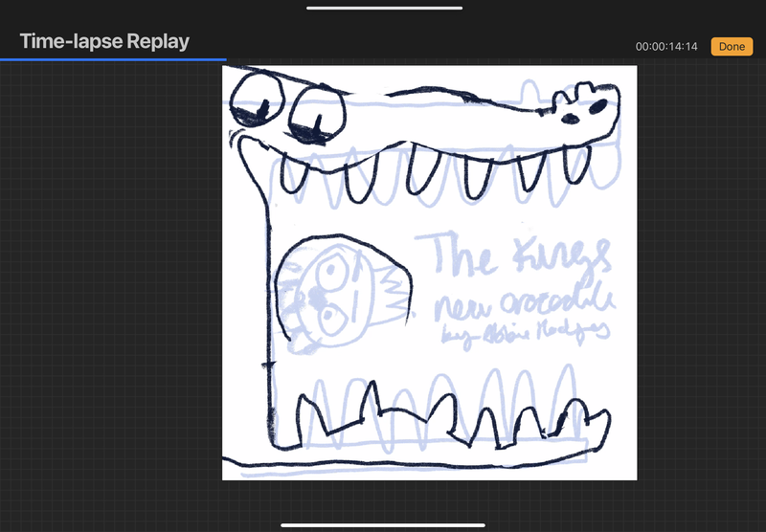
Task: Click the crocodile's nostrils on the snout
Action: [581, 112]
